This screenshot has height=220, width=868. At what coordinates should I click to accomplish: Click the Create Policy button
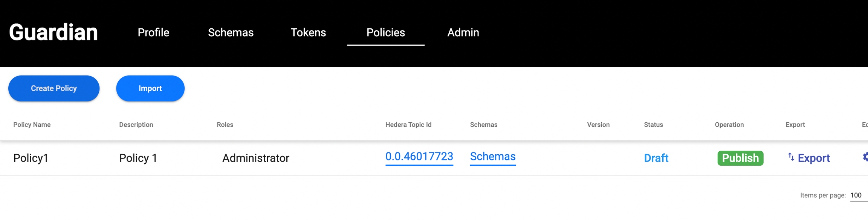54,88
